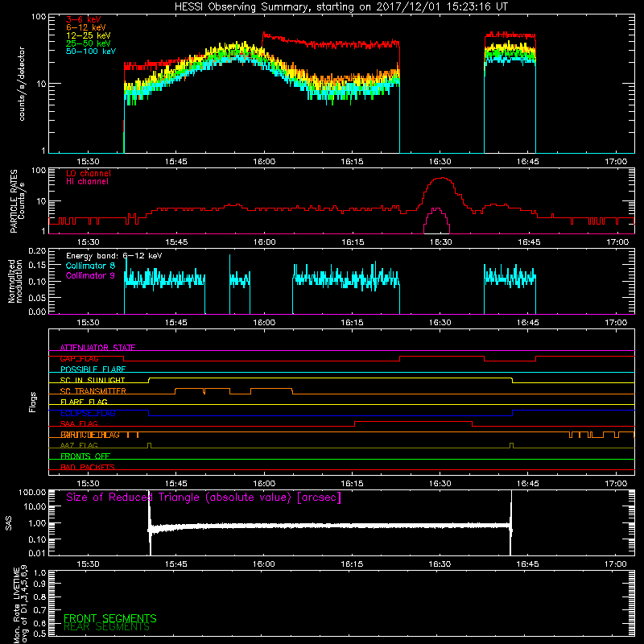The image size is (644, 644).
Task: Click the 1.0 value on the livetime axis
Action: click(39, 572)
